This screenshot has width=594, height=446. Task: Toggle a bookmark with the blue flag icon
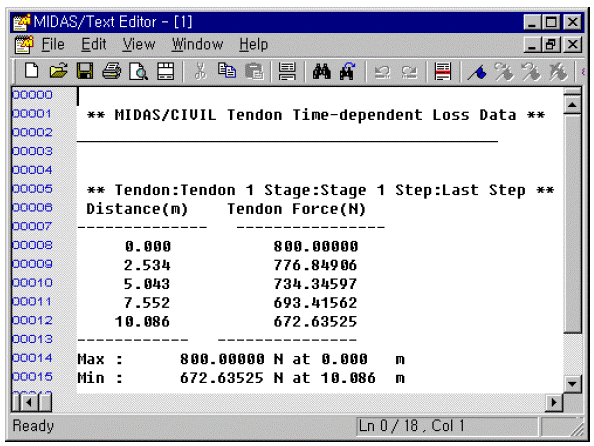point(477,72)
